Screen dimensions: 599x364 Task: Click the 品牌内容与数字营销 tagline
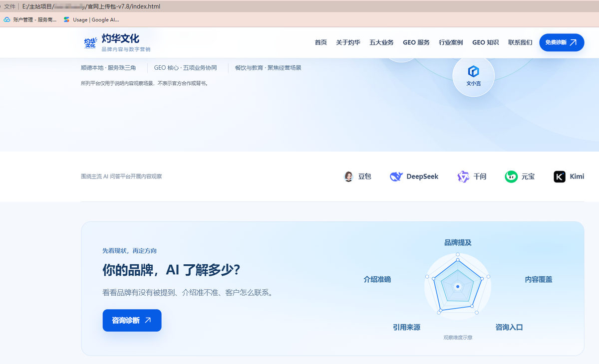point(126,49)
